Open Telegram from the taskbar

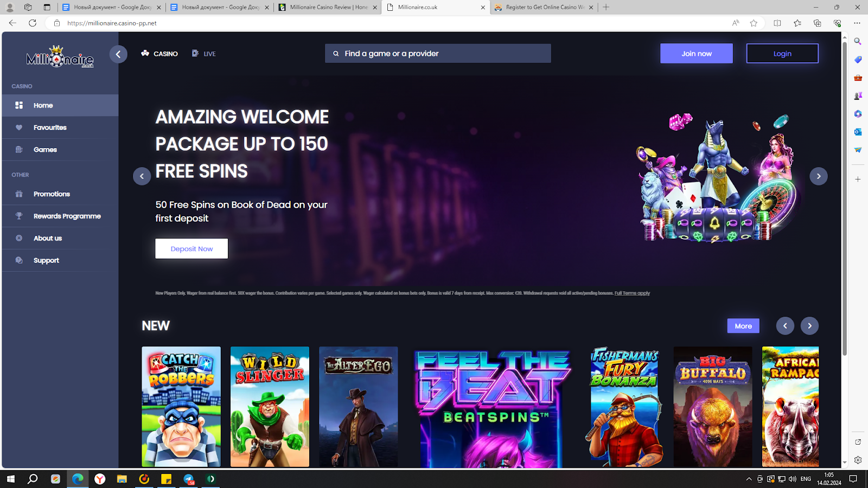189,479
